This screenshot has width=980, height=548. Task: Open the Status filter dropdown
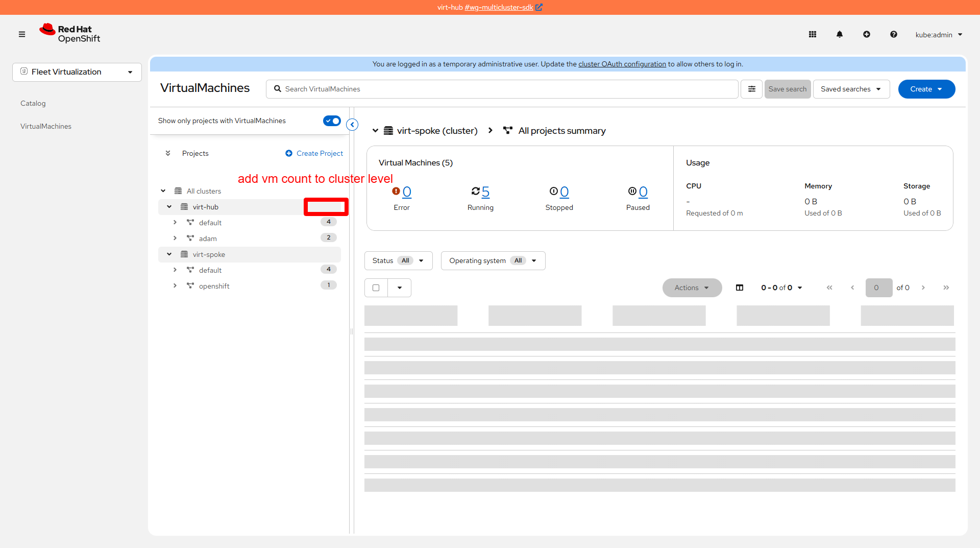(399, 260)
